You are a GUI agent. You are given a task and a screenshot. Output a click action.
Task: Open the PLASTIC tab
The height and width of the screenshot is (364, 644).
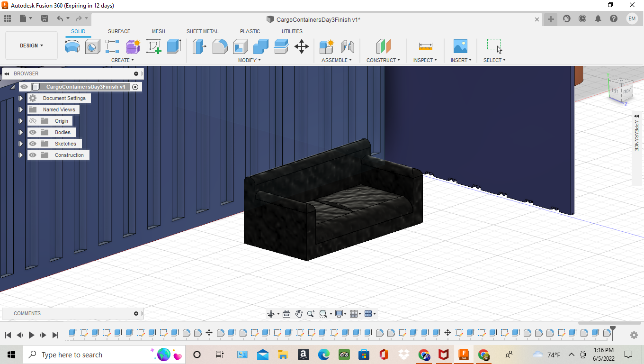pyautogui.click(x=250, y=31)
